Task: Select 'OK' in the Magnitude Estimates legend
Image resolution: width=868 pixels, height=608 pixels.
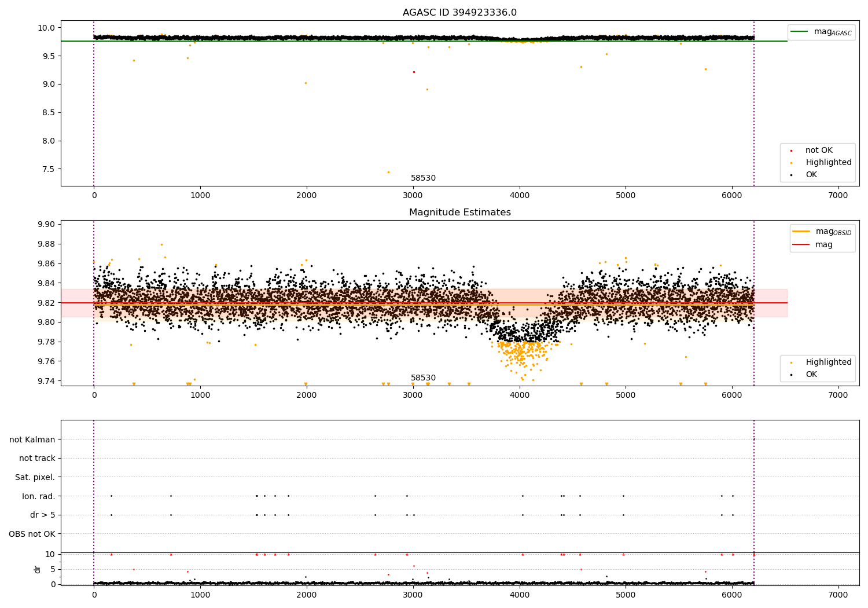Action: (811, 375)
